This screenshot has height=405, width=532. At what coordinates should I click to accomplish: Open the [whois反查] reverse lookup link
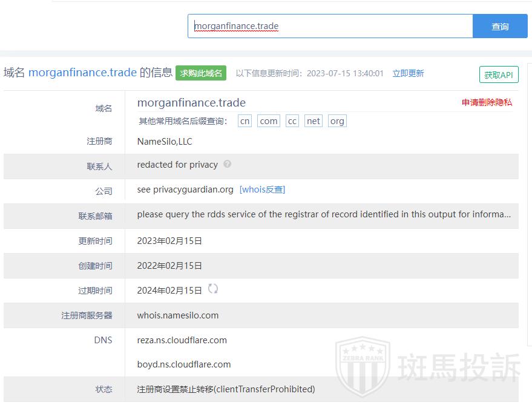coord(262,189)
